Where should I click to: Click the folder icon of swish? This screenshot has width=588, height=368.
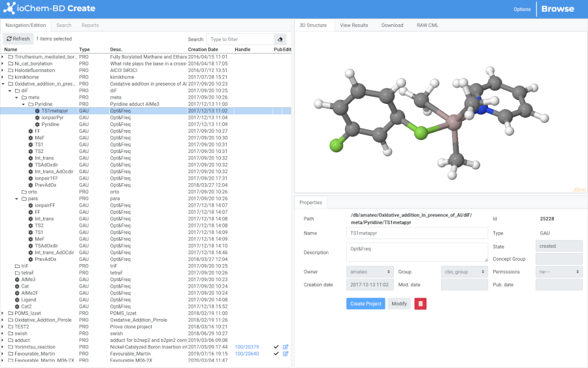(11, 334)
